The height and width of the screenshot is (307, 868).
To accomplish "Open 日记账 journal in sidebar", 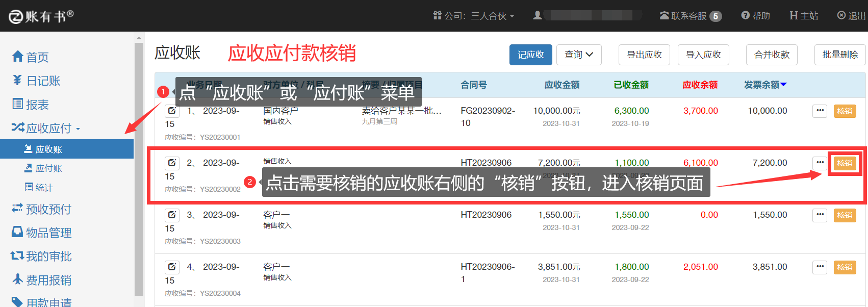I will tap(36, 81).
